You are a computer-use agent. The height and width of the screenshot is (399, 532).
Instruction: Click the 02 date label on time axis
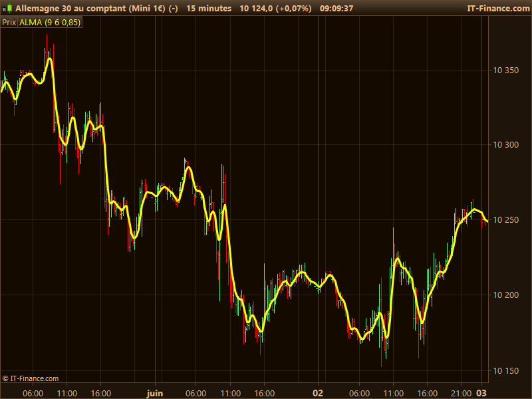tap(318, 393)
